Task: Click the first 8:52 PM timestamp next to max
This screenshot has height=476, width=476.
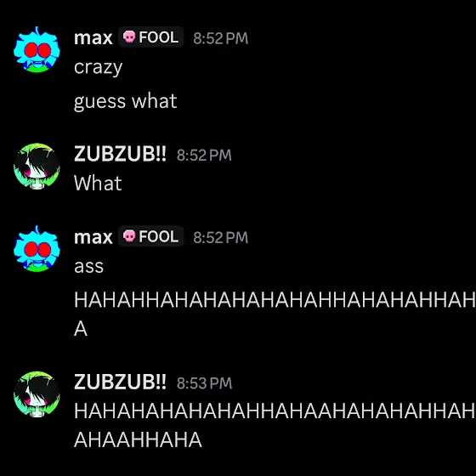Action: [221, 38]
